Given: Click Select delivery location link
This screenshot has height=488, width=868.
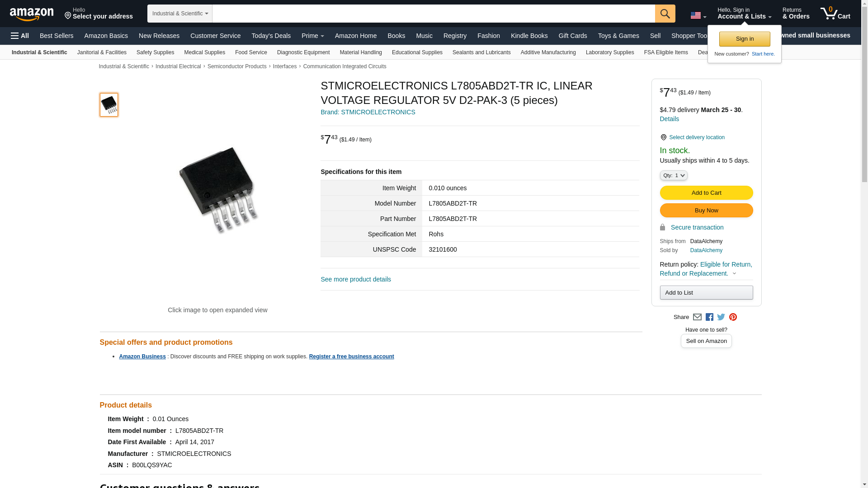Looking at the screenshot, I should click(697, 137).
